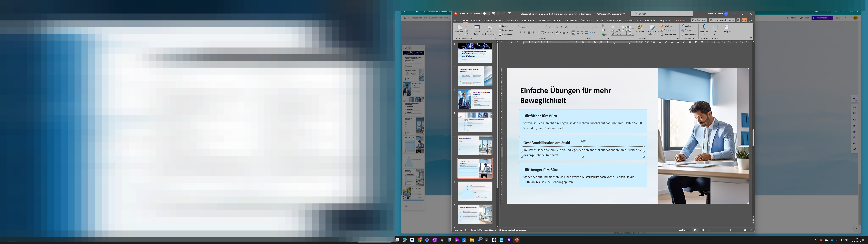
Task: Toggle centered text alignment button
Action: point(578,33)
